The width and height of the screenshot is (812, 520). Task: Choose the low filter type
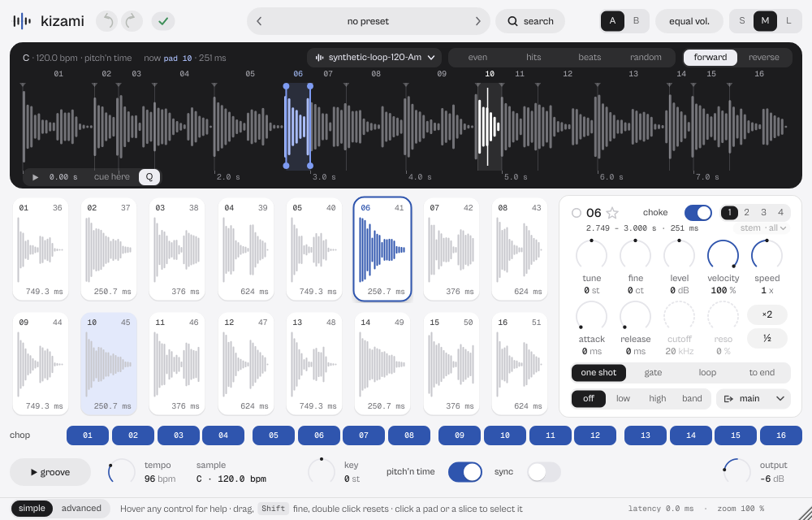click(x=623, y=398)
